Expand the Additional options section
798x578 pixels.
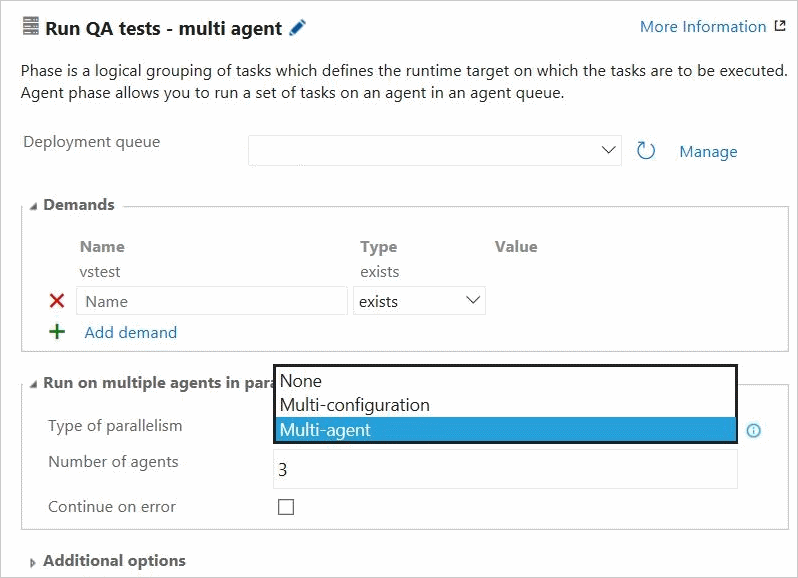(33, 562)
